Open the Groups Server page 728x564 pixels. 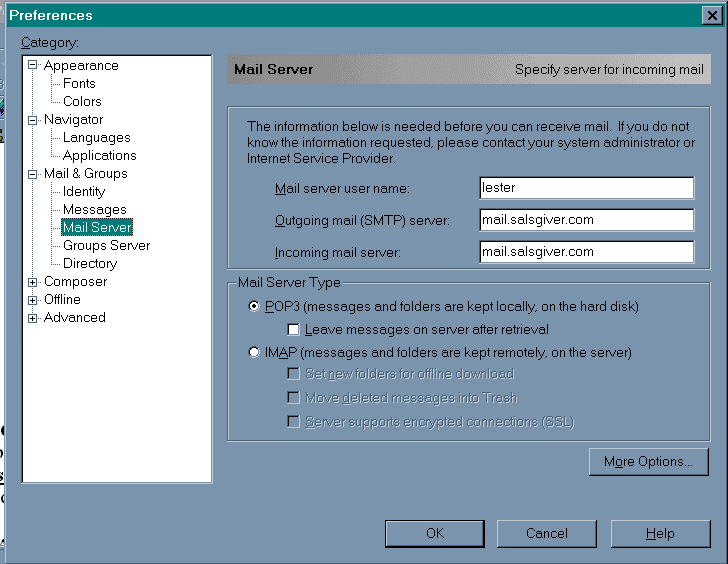pyautogui.click(x=106, y=246)
